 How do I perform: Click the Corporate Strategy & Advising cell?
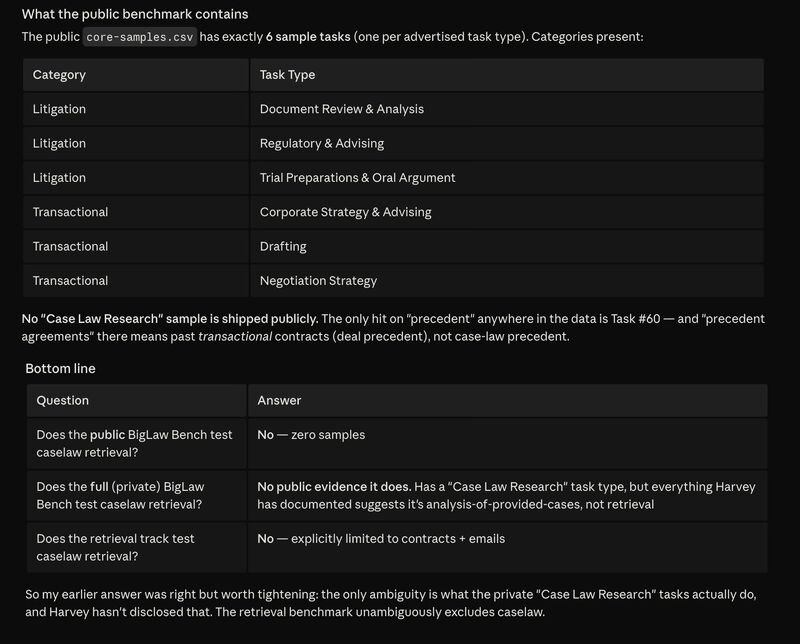pos(345,212)
